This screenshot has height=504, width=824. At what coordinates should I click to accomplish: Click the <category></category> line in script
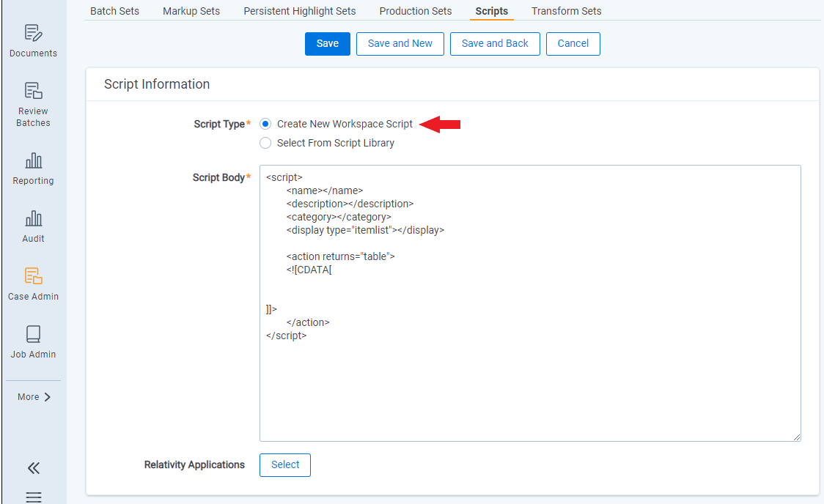point(339,217)
